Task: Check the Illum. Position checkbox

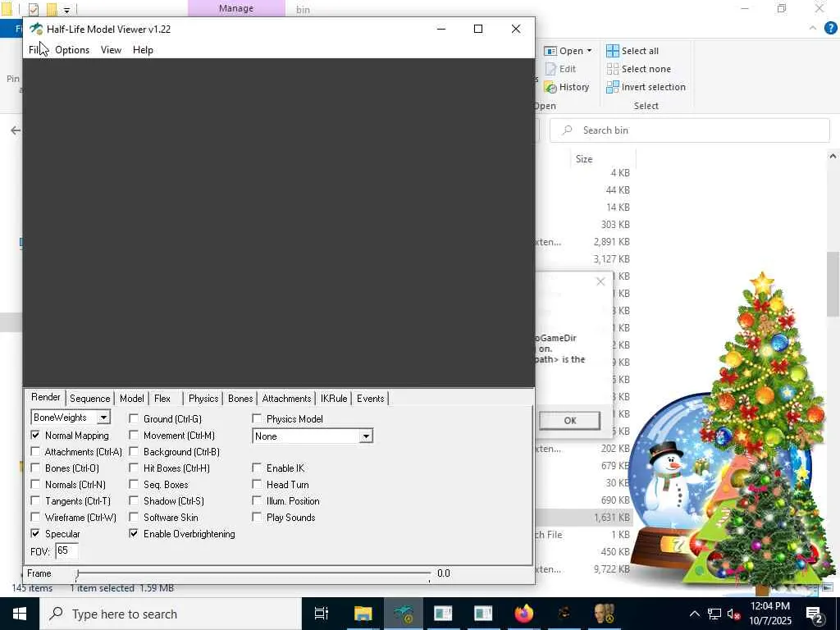Action: (257, 501)
